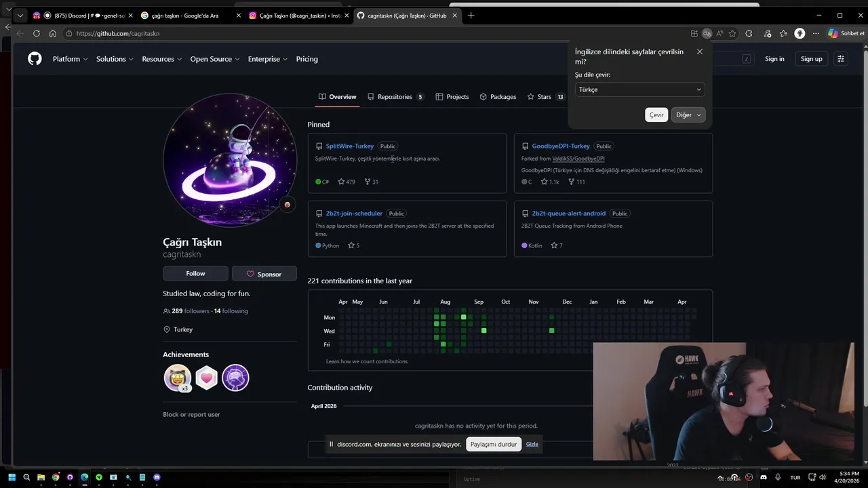868x488 pixels.
Task: Switch to the Projects tab
Action: coord(452,97)
